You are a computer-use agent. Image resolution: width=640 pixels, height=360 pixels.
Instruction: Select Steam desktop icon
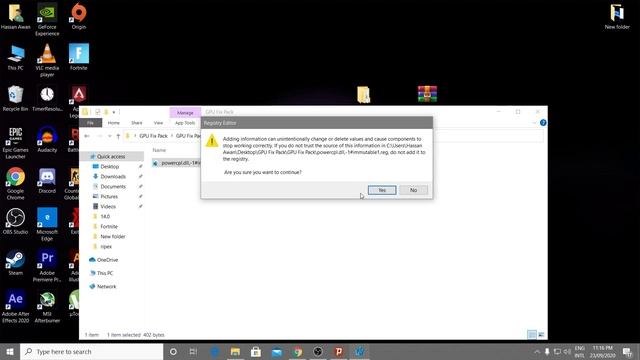coord(16,262)
